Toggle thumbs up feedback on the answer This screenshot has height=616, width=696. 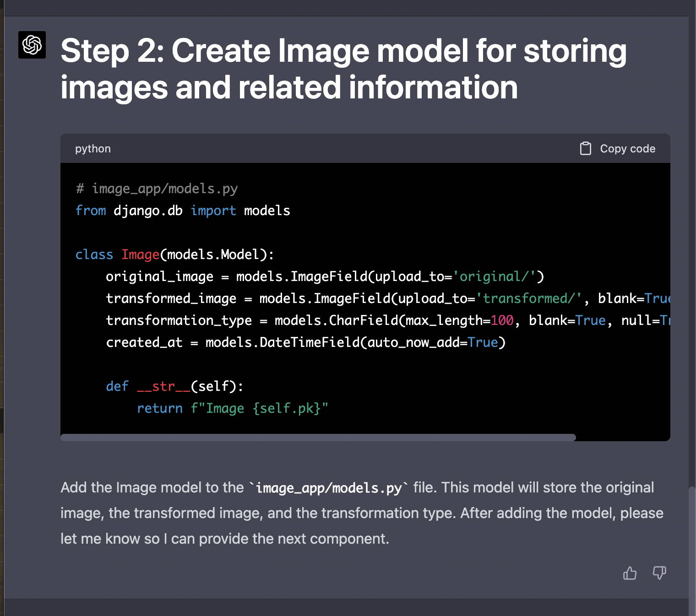click(x=630, y=573)
